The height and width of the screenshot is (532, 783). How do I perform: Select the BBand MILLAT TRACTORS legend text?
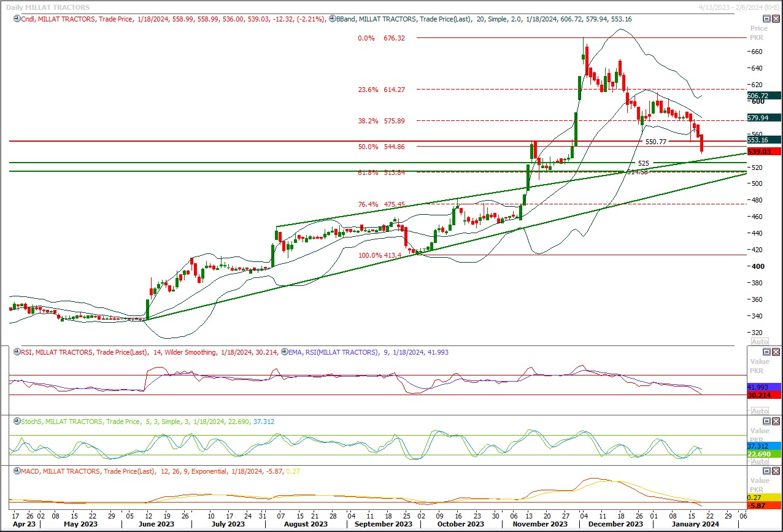pos(484,19)
